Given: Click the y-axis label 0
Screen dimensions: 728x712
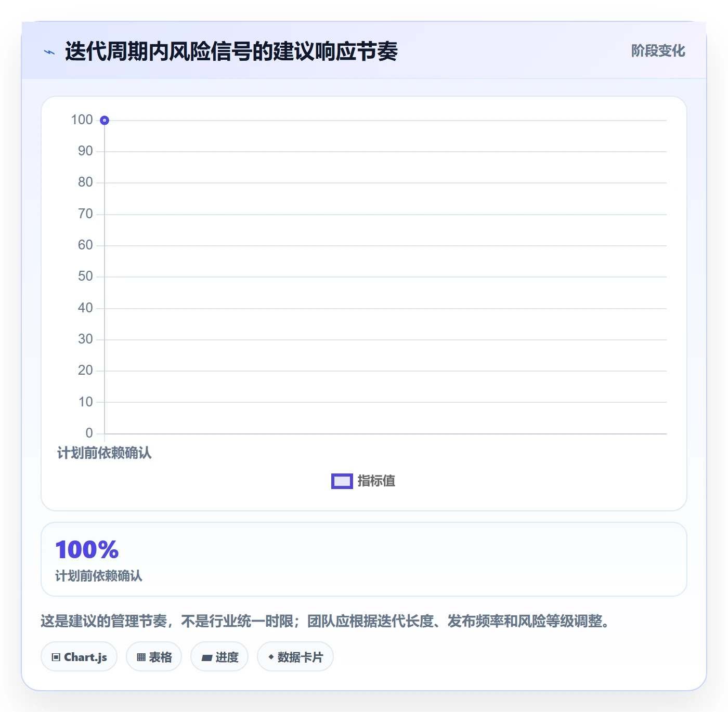Looking at the screenshot, I should (89, 433).
